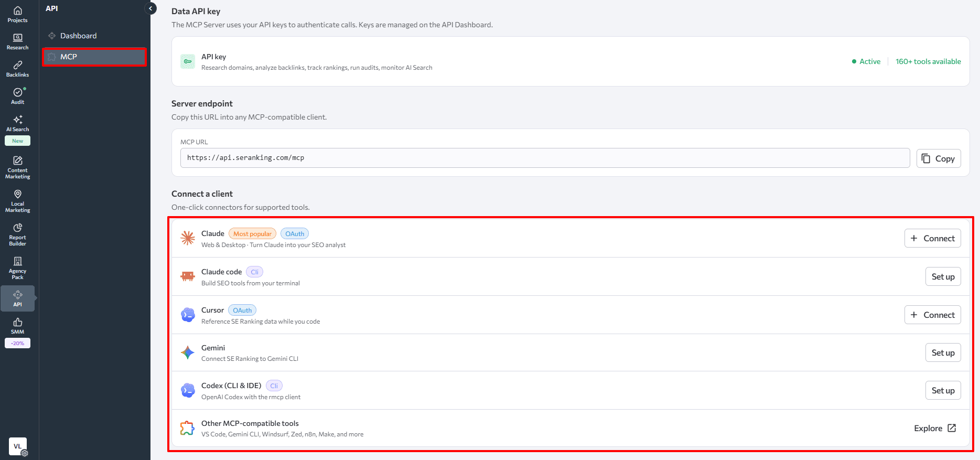Image resolution: width=980 pixels, height=460 pixels.
Task: Open SMM in the sidebar
Action: click(x=17, y=326)
